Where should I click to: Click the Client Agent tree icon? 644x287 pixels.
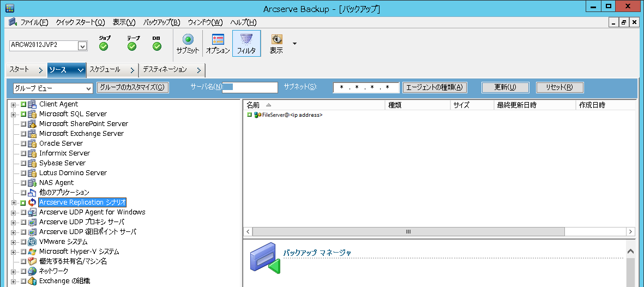32,104
